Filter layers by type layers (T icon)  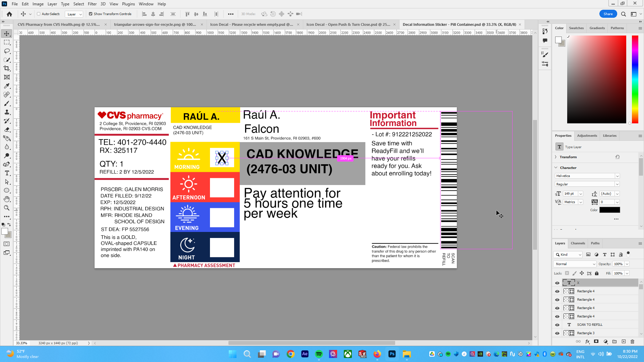[604, 255]
